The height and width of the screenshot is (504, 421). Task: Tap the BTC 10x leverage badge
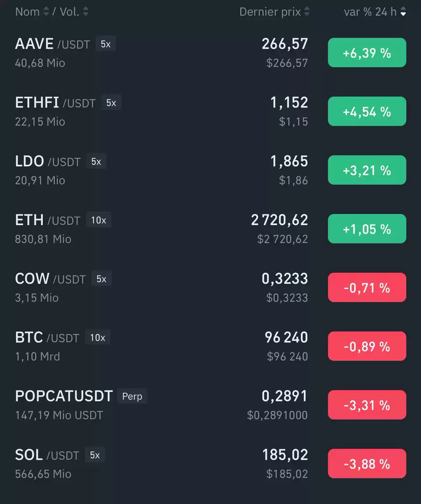(x=97, y=338)
